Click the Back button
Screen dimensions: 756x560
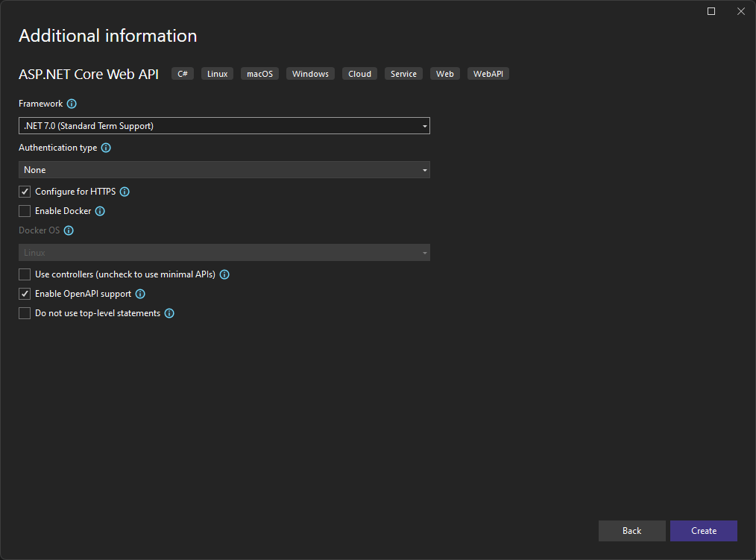[x=631, y=531]
